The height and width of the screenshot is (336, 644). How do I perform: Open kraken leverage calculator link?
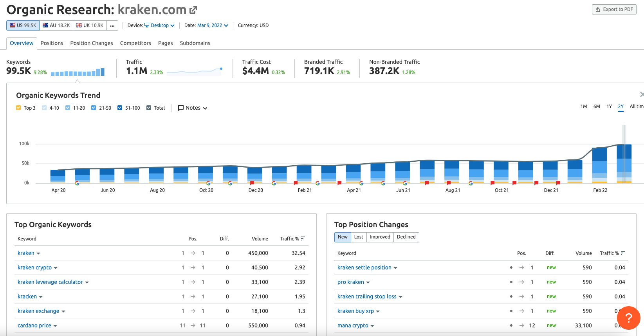pos(50,282)
